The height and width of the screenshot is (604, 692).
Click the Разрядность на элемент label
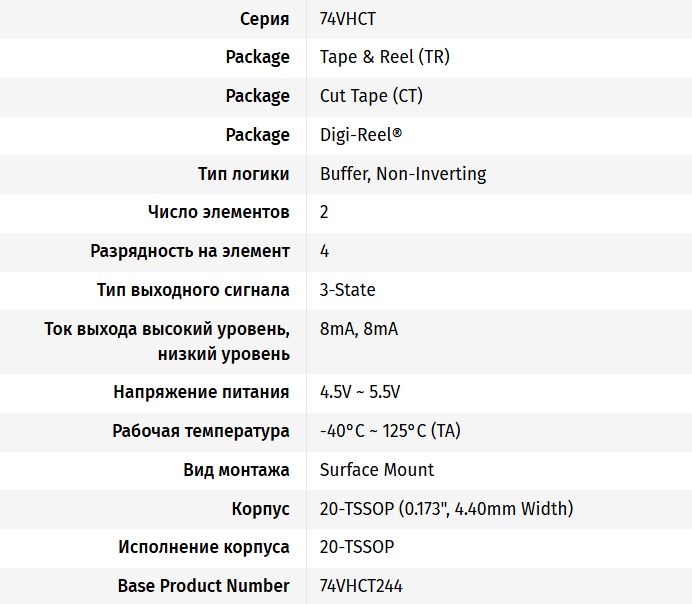click(190, 251)
